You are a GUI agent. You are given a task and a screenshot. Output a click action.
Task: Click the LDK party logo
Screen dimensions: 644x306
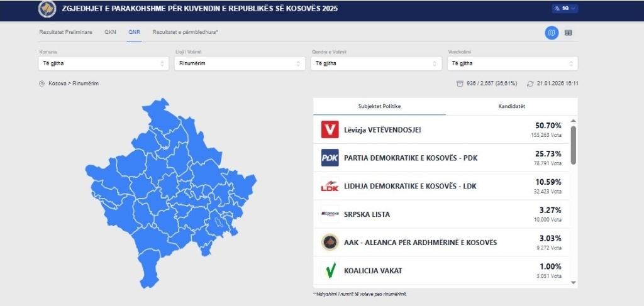pos(330,186)
